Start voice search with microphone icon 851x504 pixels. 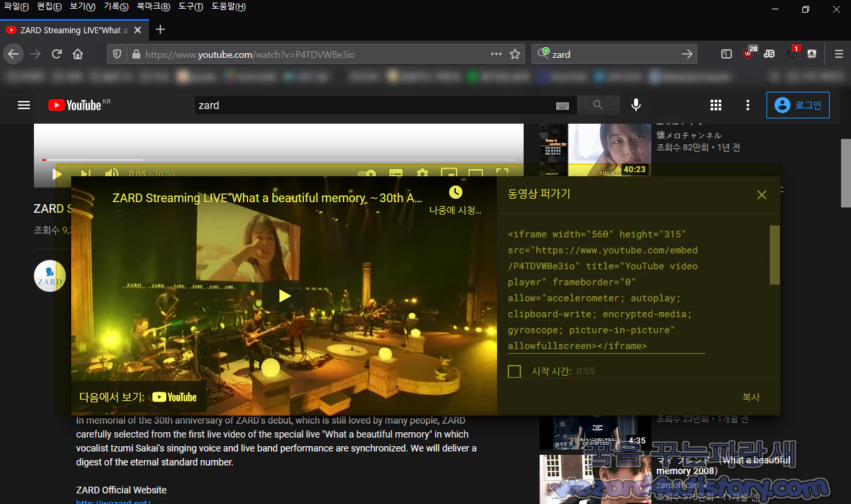(636, 105)
